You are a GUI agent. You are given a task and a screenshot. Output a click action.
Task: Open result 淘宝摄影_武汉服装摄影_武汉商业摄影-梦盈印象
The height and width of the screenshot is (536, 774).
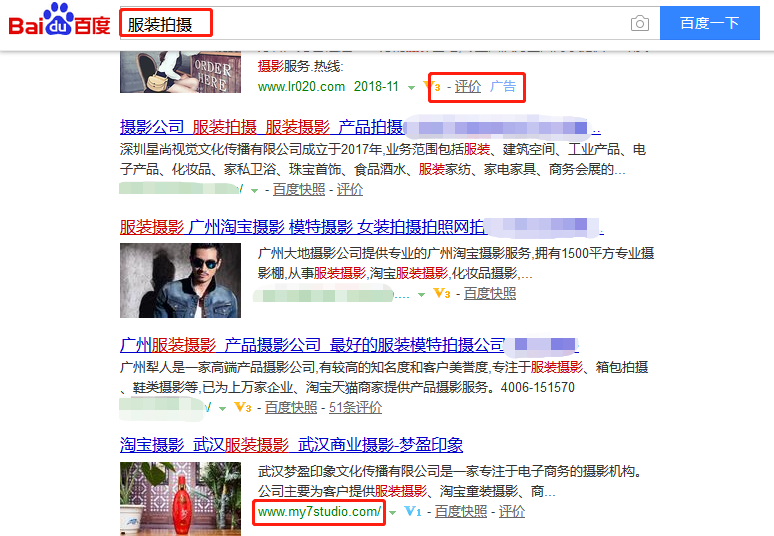pos(291,445)
